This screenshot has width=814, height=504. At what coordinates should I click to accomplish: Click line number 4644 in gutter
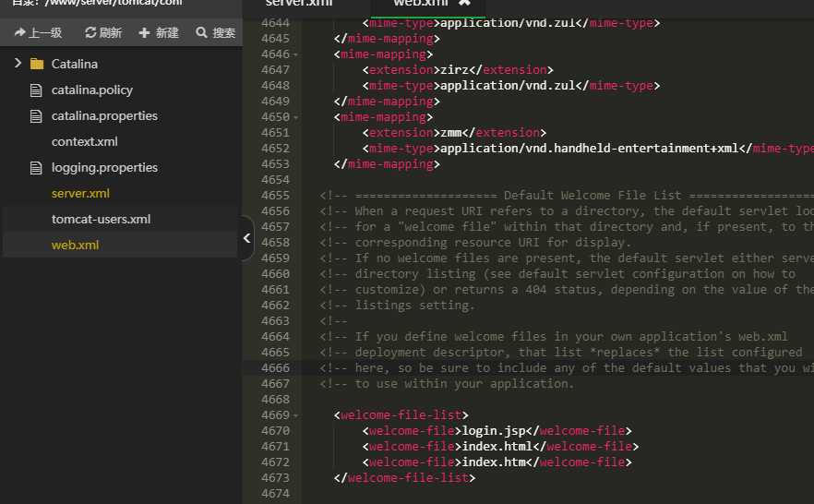pyautogui.click(x=275, y=23)
